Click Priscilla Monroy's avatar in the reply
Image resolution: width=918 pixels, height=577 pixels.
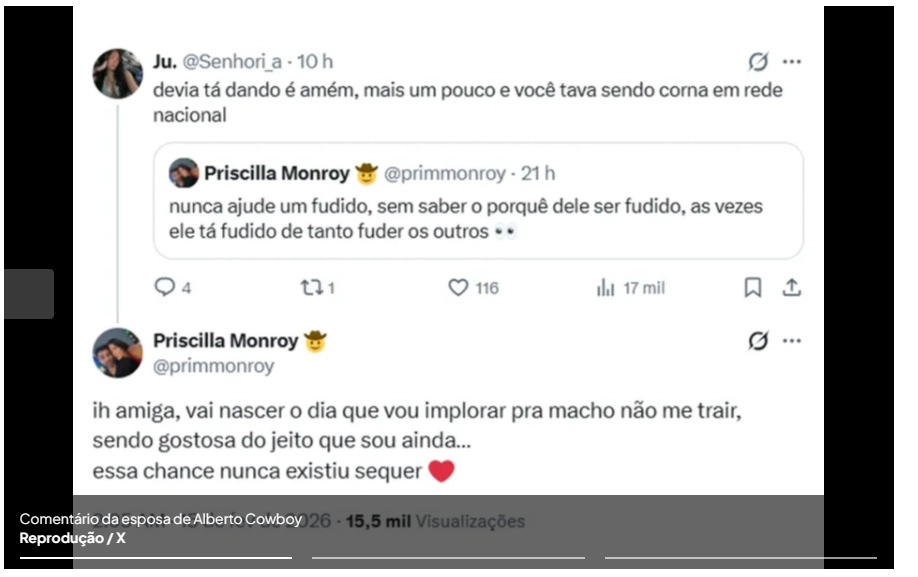(x=118, y=352)
